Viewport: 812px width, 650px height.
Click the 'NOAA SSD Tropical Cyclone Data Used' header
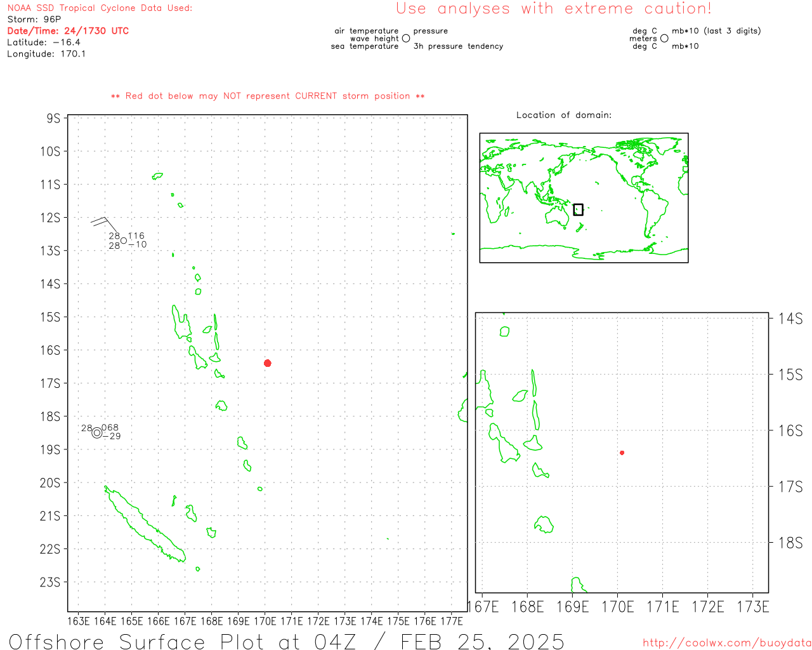tap(100, 8)
